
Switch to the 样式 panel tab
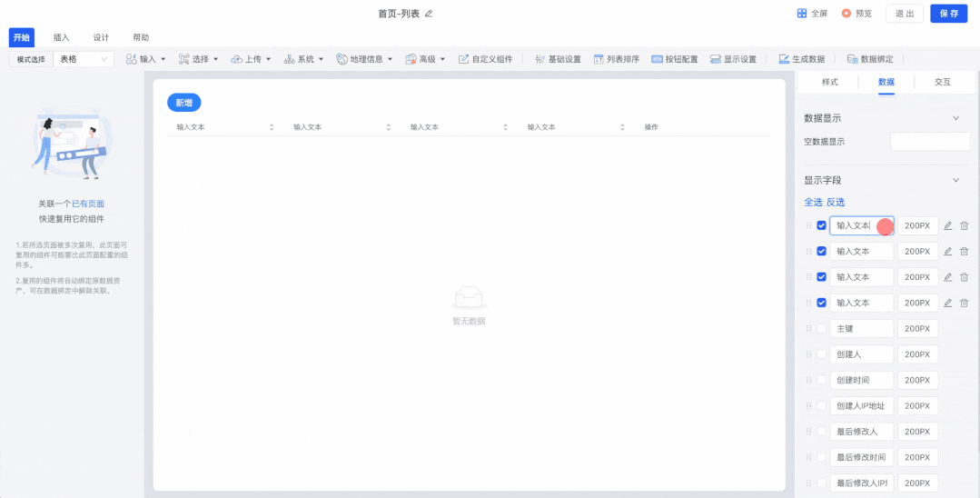point(829,82)
